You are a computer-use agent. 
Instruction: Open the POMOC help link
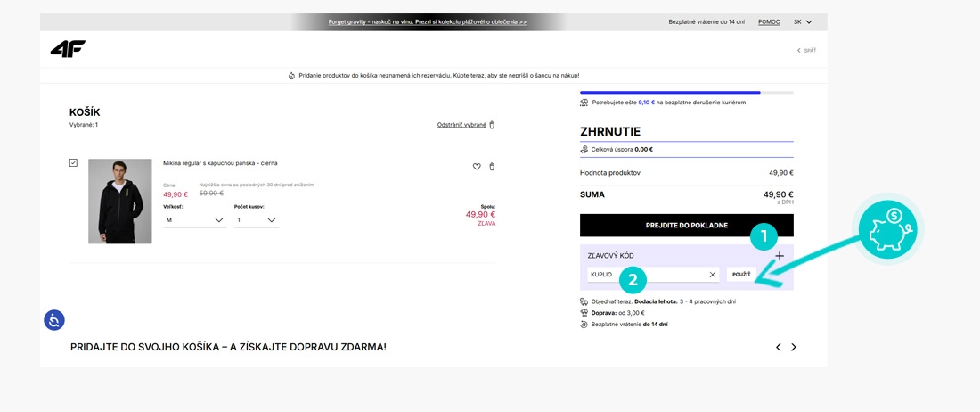[769, 22]
